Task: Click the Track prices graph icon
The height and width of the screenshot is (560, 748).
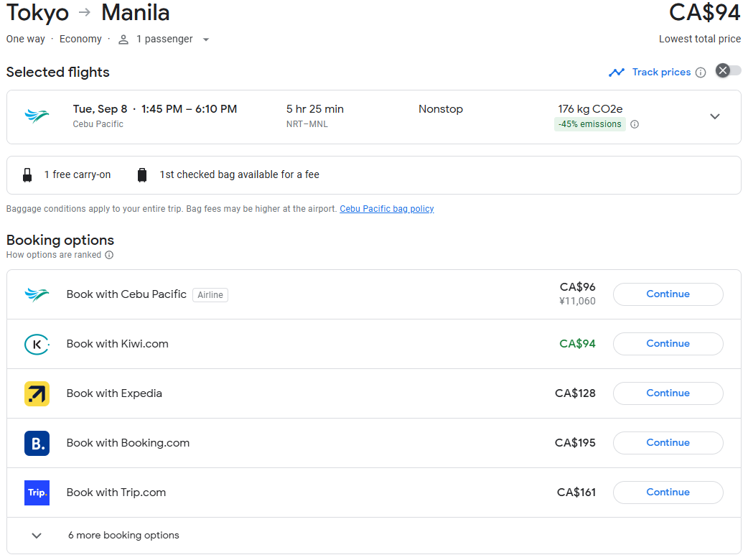Action: [616, 73]
